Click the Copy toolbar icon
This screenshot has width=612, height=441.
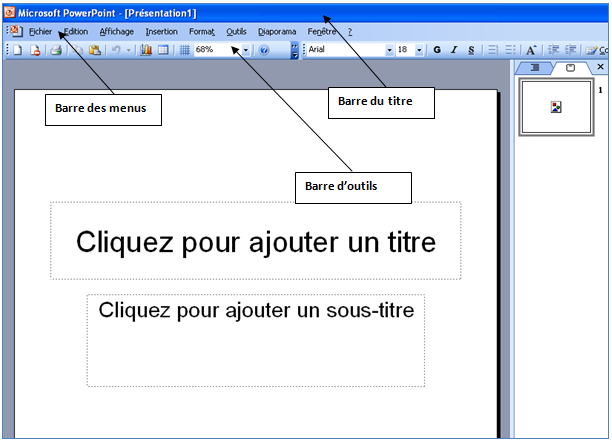(78, 50)
